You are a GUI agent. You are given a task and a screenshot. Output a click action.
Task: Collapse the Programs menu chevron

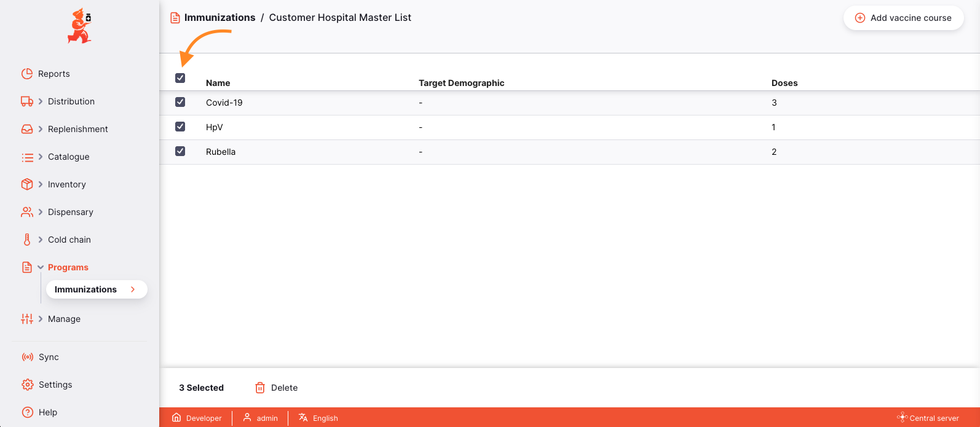point(41,267)
